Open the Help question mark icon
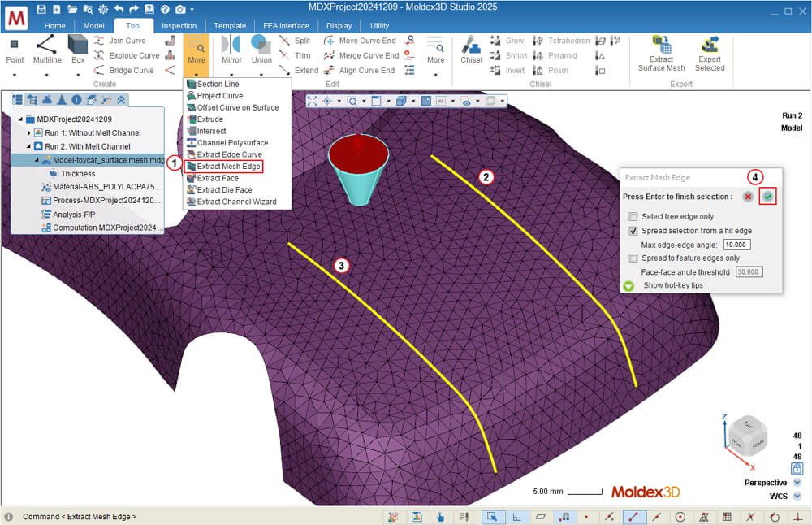Image resolution: width=812 pixels, height=525 pixels. tap(165, 9)
